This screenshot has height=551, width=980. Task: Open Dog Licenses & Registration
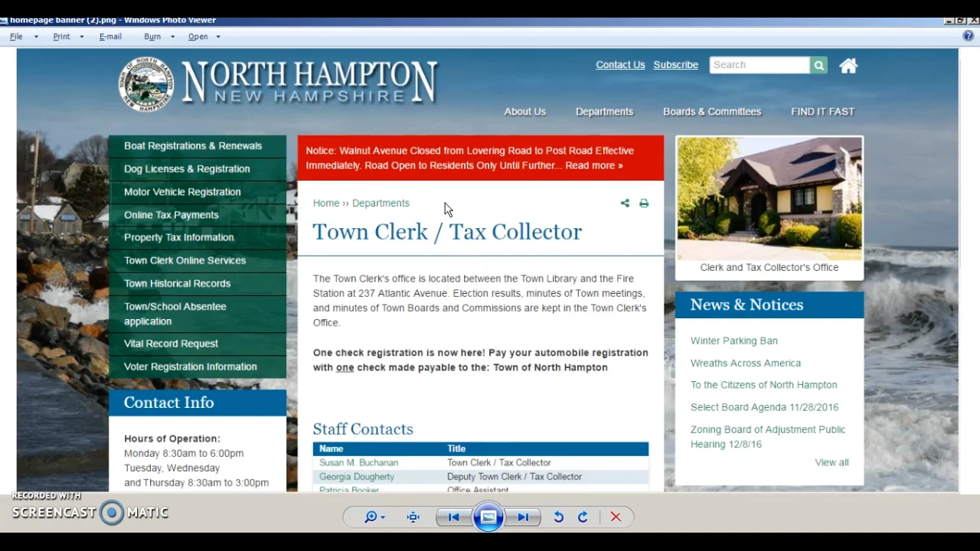coord(198,169)
